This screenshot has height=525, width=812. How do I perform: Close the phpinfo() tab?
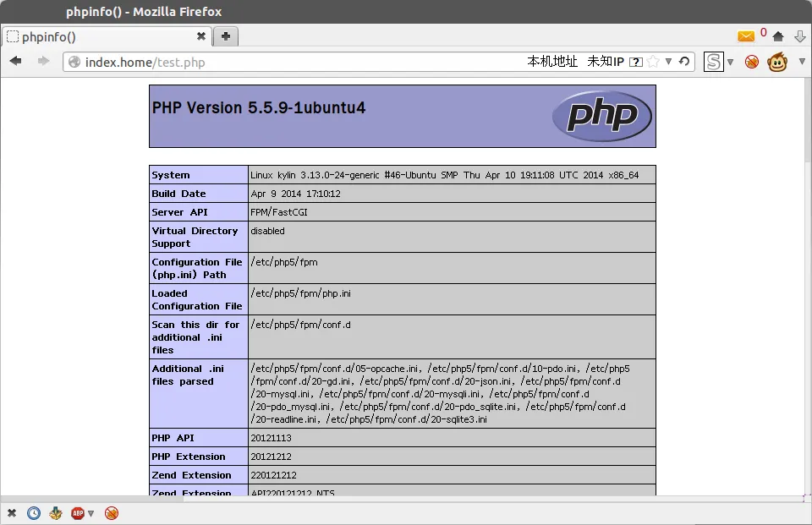coord(201,36)
